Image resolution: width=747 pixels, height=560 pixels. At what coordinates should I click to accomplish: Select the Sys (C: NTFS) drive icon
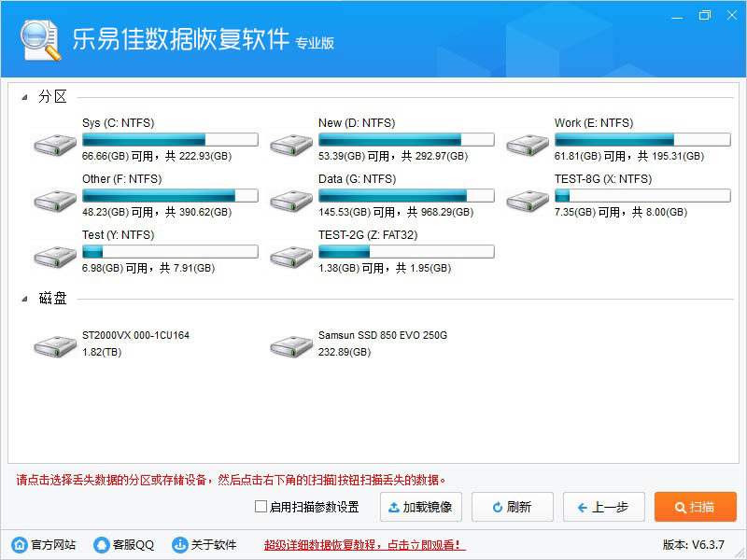(55, 145)
